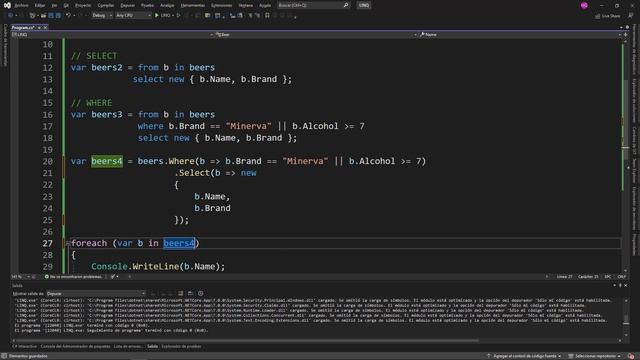Start a Live Share session

[608, 16]
